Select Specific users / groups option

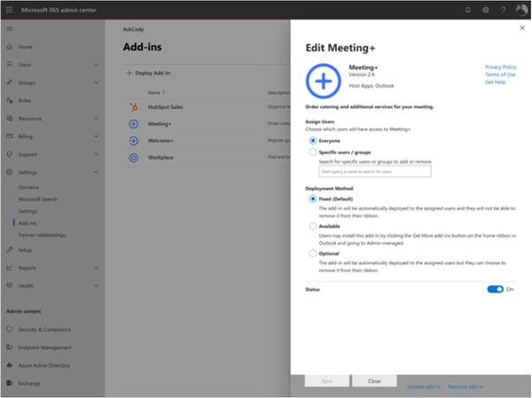coord(313,152)
